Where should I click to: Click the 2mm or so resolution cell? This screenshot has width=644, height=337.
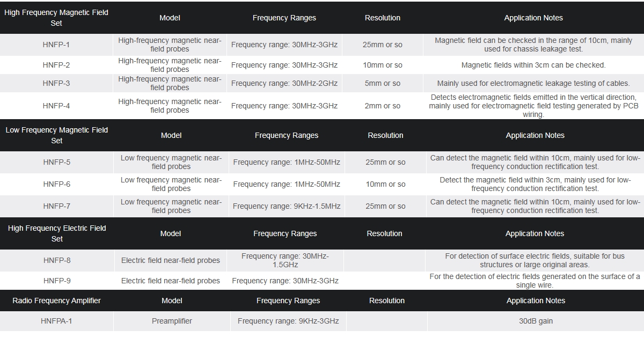pyautogui.click(x=383, y=106)
